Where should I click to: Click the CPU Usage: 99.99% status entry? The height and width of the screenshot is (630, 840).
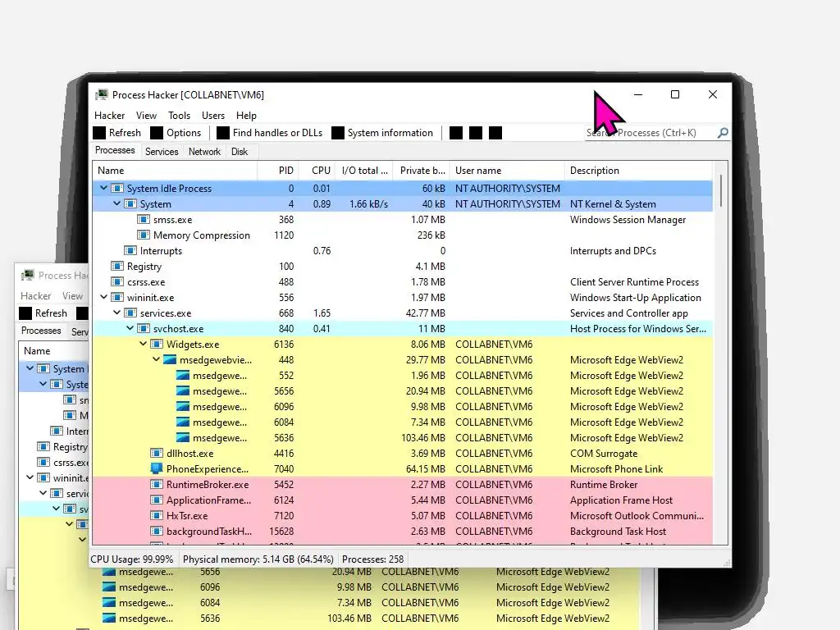pos(132,559)
